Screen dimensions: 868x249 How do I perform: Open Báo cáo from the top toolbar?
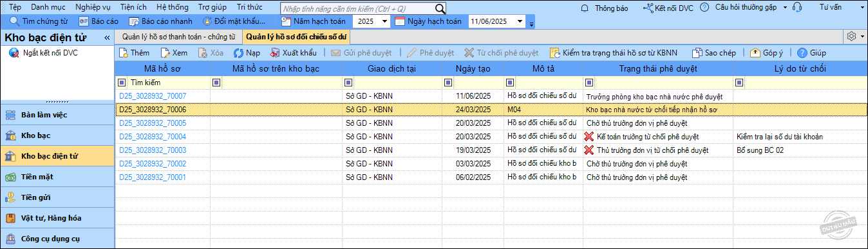click(x=98, y=21)
